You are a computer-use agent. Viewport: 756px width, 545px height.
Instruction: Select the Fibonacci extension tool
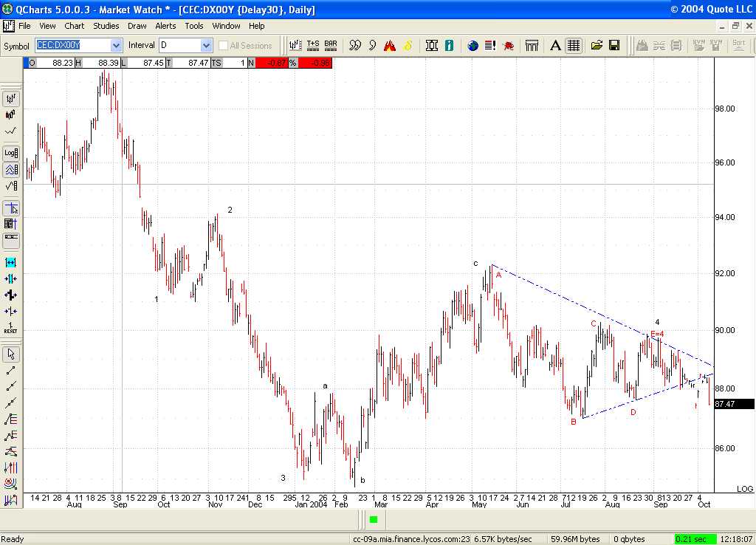pyautogui.click(x=10, y=435)
